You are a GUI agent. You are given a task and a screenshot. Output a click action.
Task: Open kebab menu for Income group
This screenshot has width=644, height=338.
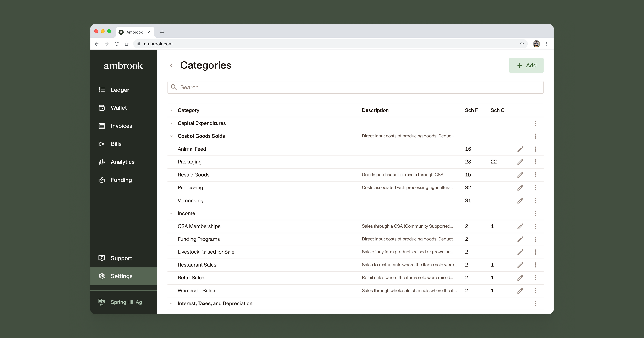[x=536, y=213]
